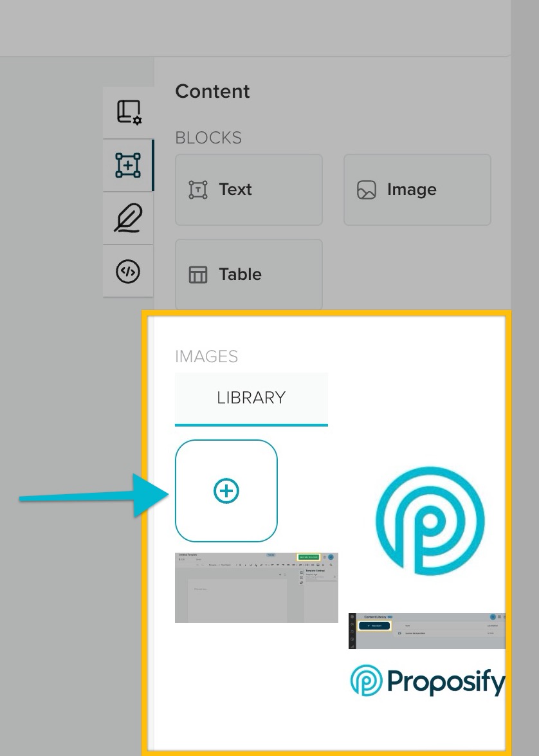Open the code variables sidebar icon
Viewport: 539px width, 756px height.
click(x=128, y=271)
